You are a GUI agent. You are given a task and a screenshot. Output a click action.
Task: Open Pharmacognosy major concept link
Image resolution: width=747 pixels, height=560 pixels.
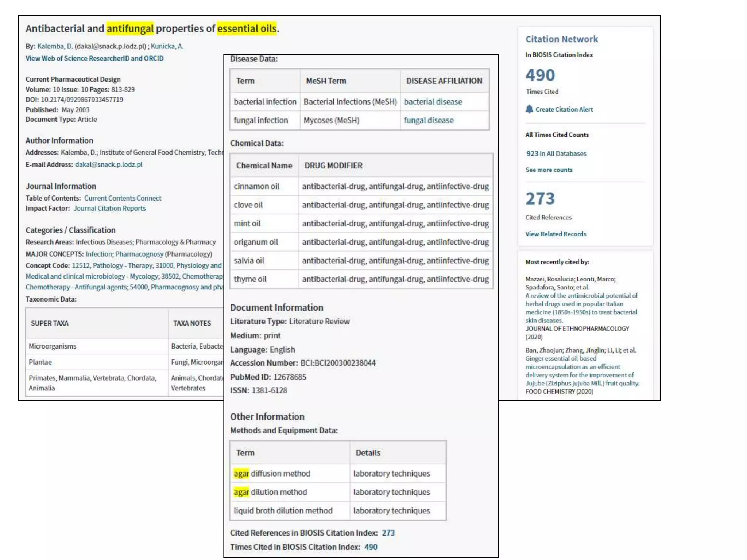(139, 254)
